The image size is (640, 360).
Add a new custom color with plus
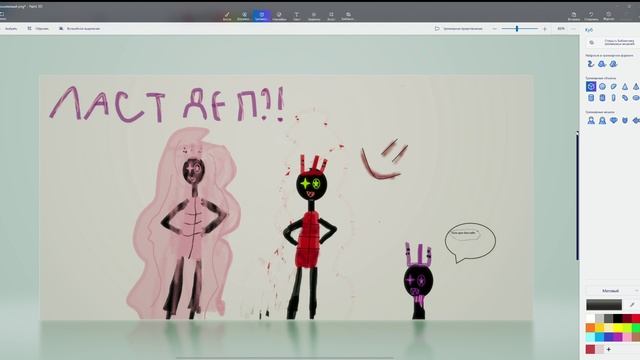(x=609, y=349)
